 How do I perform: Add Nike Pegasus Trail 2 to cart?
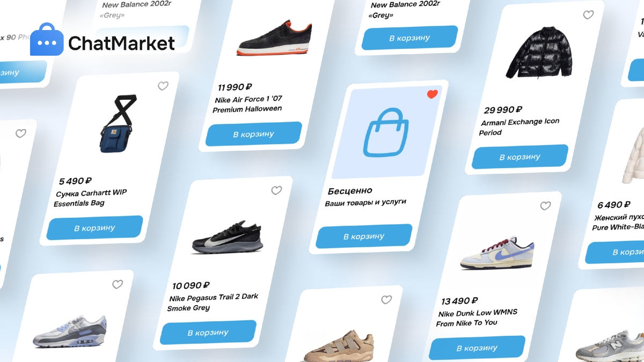(208, 333)
